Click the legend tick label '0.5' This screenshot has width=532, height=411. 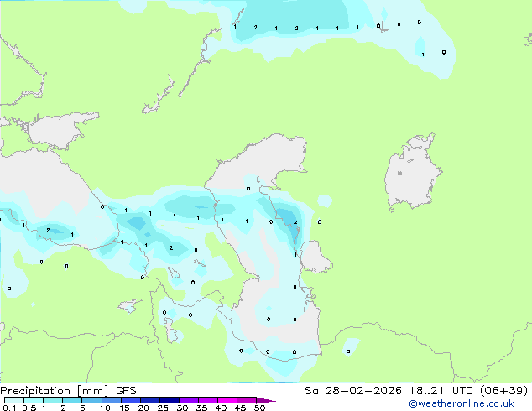coord(29,408)
